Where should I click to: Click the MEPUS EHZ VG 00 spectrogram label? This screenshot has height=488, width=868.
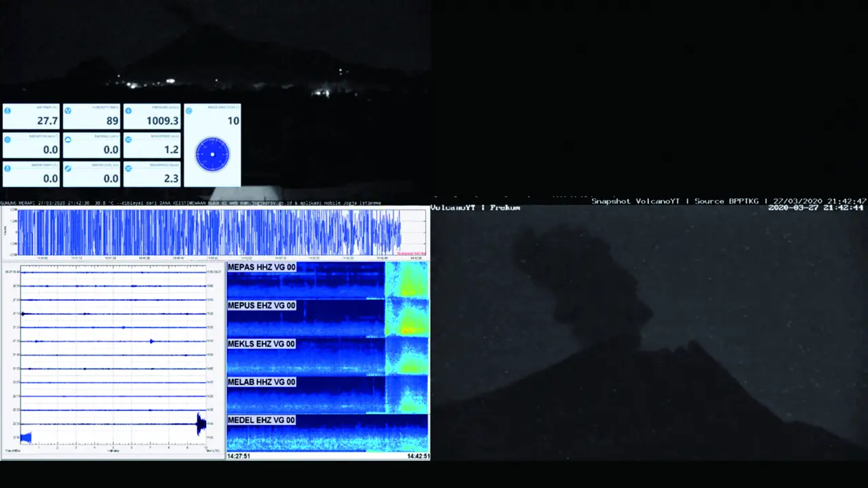coord(262,306)
